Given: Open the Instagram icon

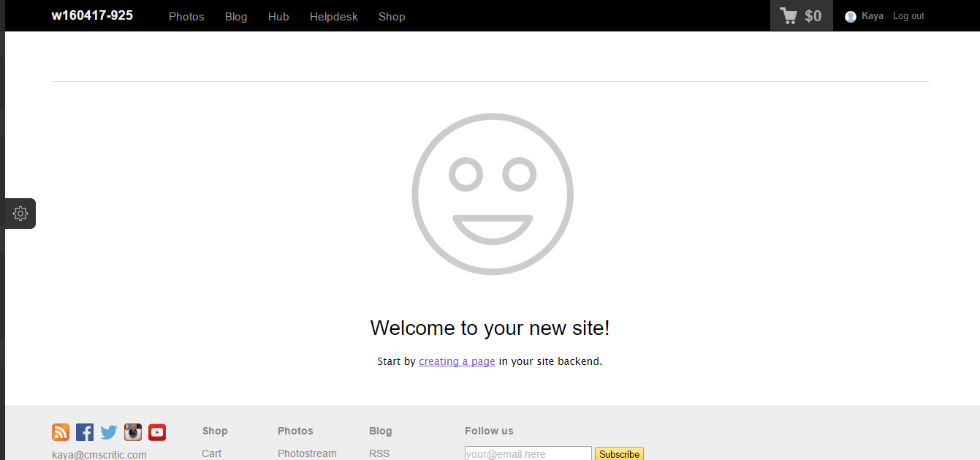Looking at the screenshot, I should pos(133,432).
